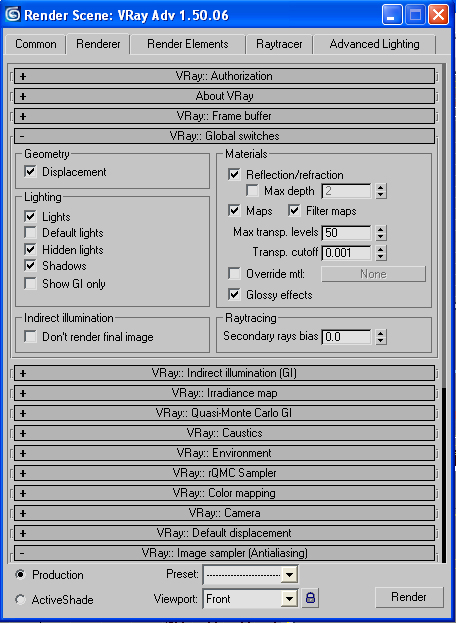456x623 pixels.
Task: Expand VRay:: Quasi-Monte Carlo GI rollout
Action: pos(224,413)
